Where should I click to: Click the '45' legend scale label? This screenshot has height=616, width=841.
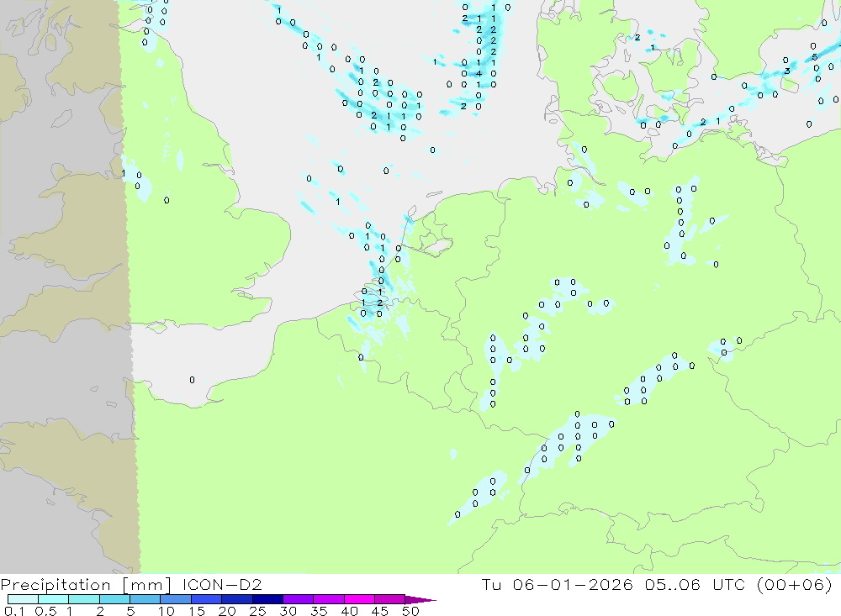pyautogui.click(x=380, y=611)
